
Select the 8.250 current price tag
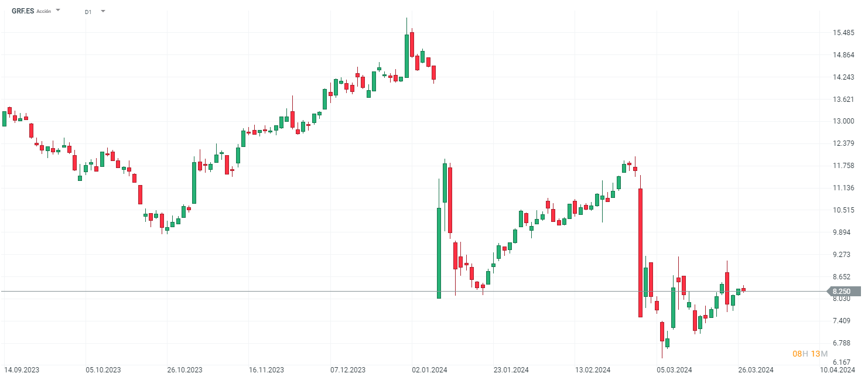click(842, 291)
